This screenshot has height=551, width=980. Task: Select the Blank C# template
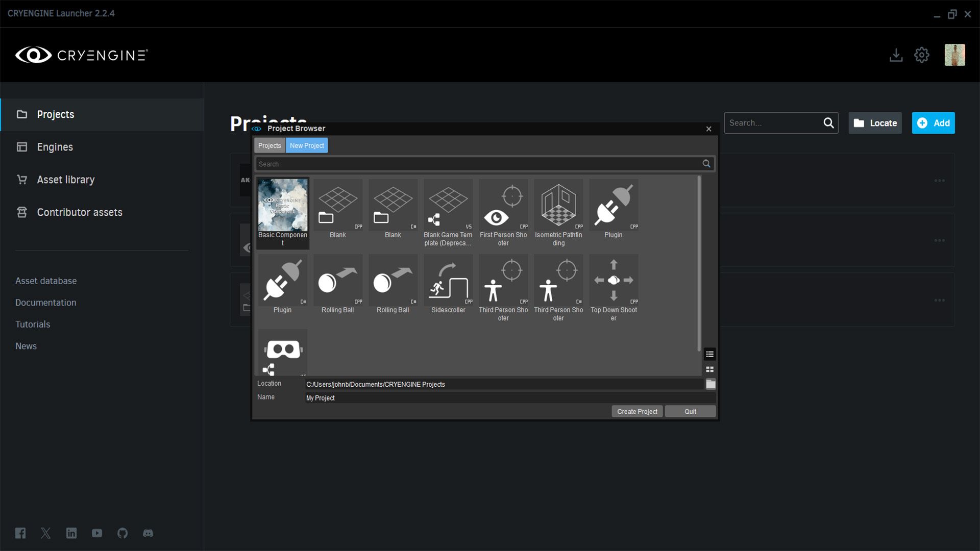393,209
